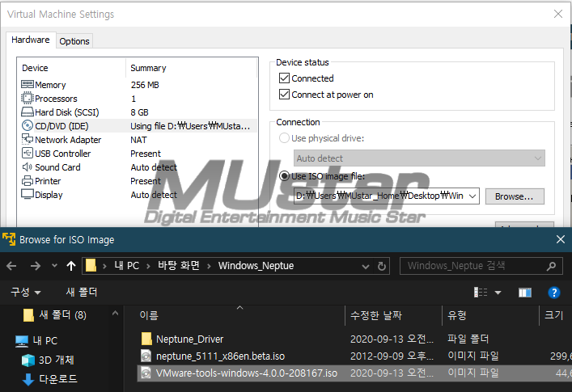Select Use physical drive radio button
Screen dimensions: 572x392
click(x=284, y=138)
